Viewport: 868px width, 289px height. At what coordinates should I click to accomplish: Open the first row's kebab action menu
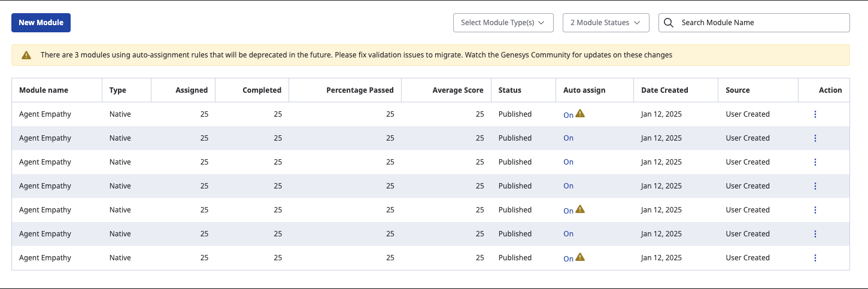815,114
